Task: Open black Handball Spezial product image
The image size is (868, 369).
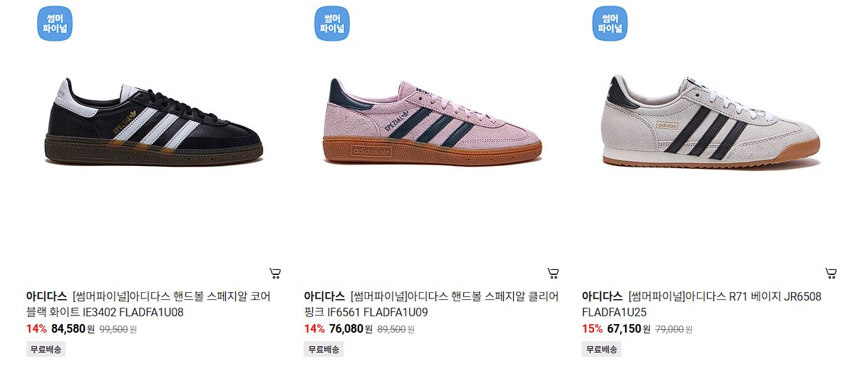Action: pos(158,121)
